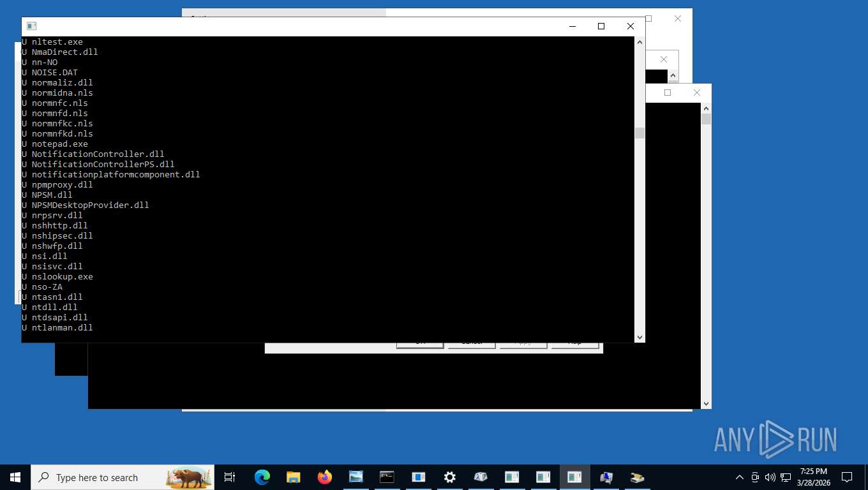Open the landscape picture app taskbar icon
This screenshot has width=868, height=490.
coord(355,477)
